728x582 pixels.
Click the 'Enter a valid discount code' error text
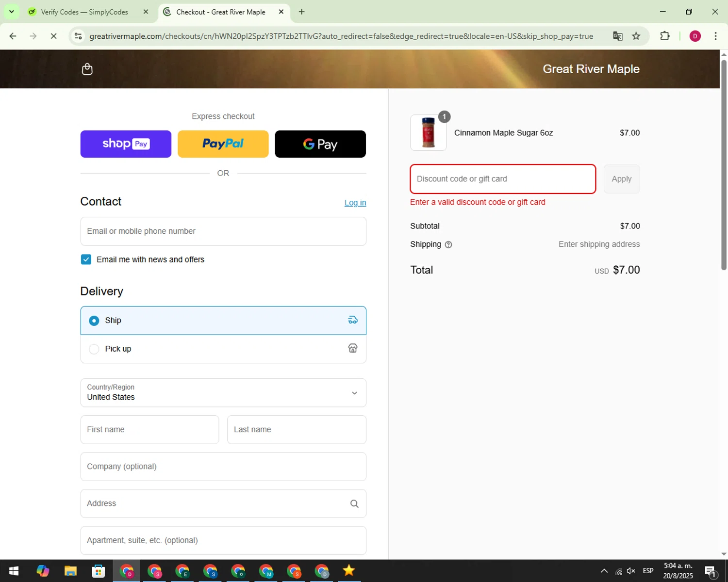tap(478, 202)
